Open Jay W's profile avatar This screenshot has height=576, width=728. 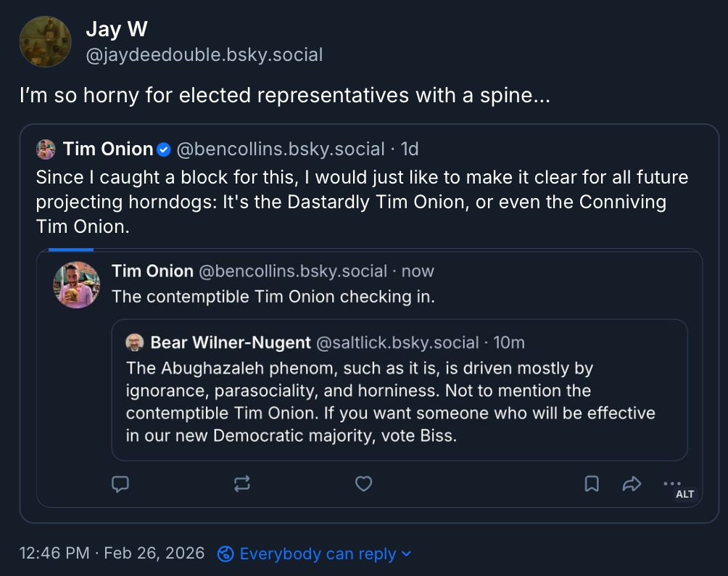click(45, 41)
